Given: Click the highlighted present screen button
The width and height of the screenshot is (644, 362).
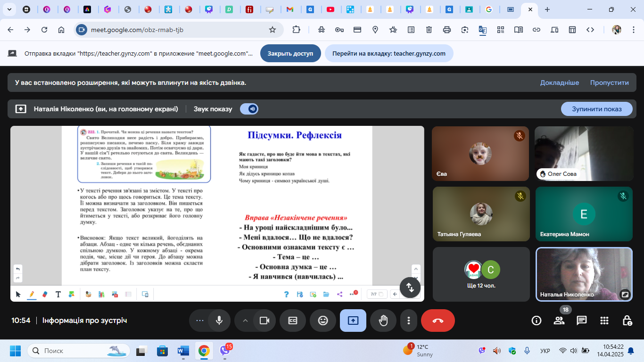Looking at the screenshot, I should [x=353, y=321].
